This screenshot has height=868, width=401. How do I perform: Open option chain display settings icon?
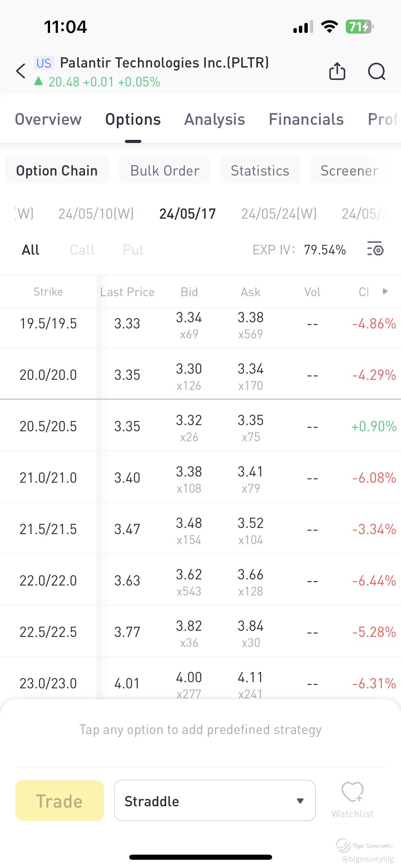(x=375, y=249)
